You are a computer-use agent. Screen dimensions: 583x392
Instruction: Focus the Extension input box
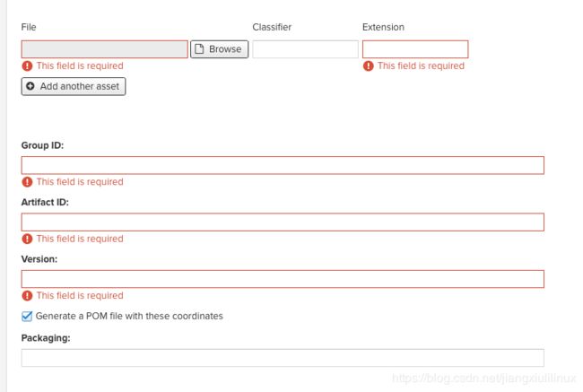pyautogui.click(x=415, y=49)
